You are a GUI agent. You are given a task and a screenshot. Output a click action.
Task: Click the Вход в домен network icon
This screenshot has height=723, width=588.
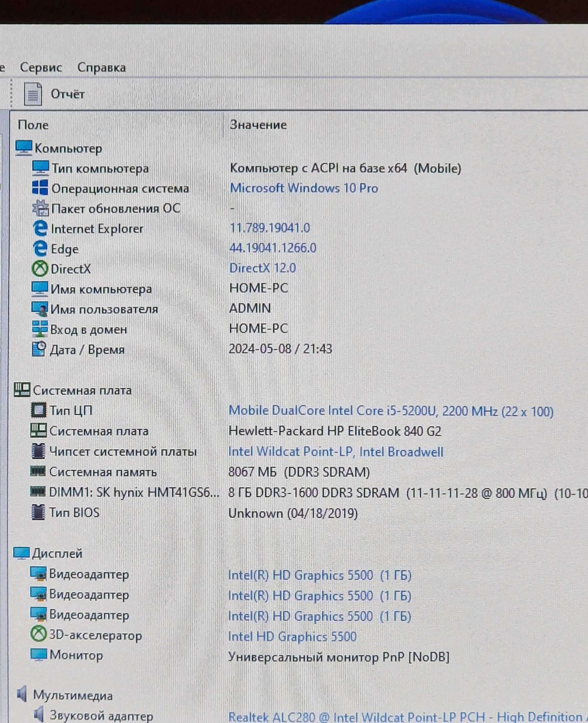(39, 329)
